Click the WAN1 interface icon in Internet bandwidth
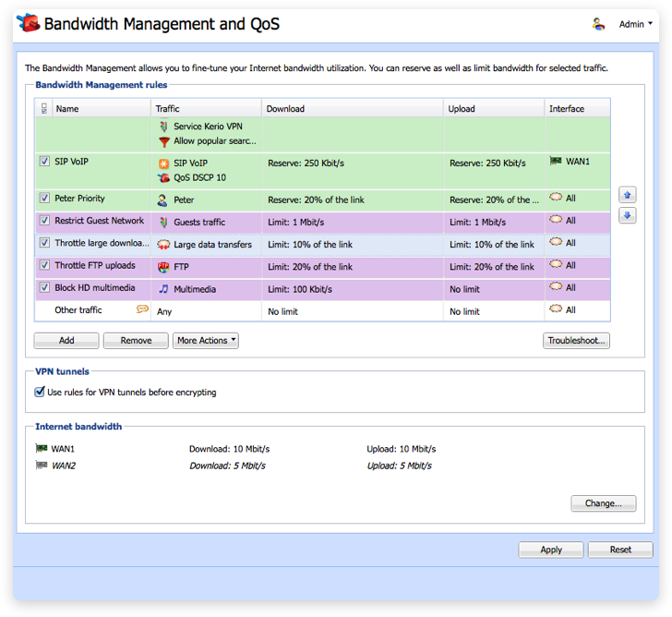672x617 pixels. click(x=41, y=449)
